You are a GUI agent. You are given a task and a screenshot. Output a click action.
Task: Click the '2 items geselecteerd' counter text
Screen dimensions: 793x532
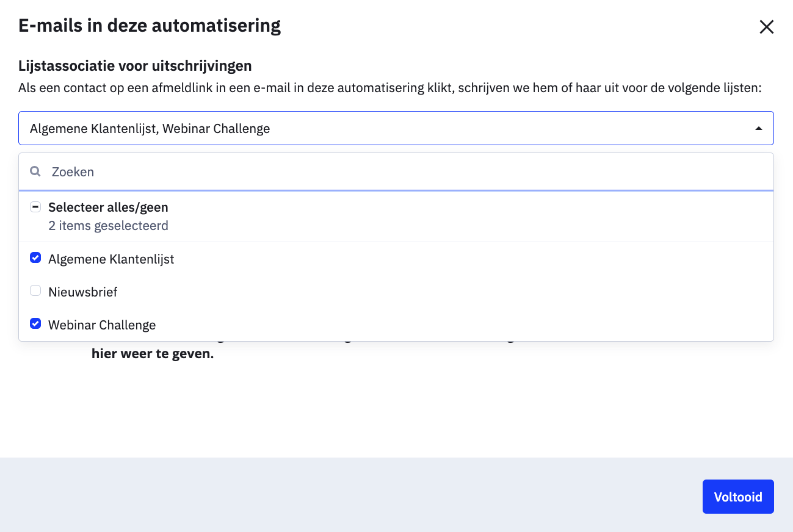pyautogui.click(x=108, y=226)
